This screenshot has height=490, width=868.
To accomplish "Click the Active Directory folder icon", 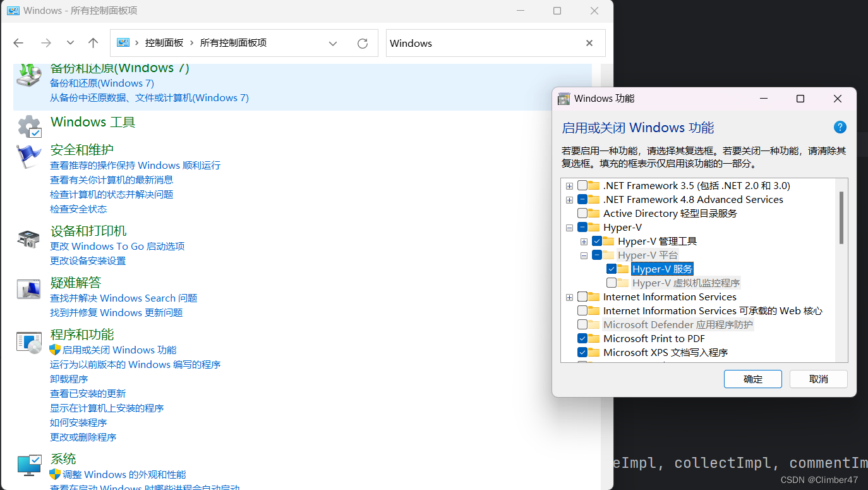I will tap(594, 214).
